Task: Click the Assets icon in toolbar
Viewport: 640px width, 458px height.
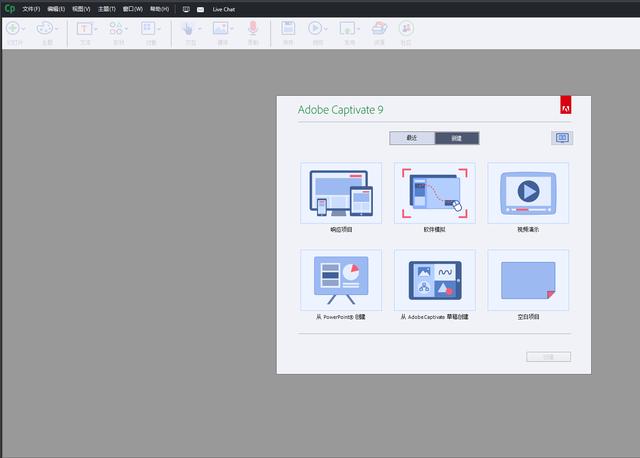Action: (x=380, y=28)
